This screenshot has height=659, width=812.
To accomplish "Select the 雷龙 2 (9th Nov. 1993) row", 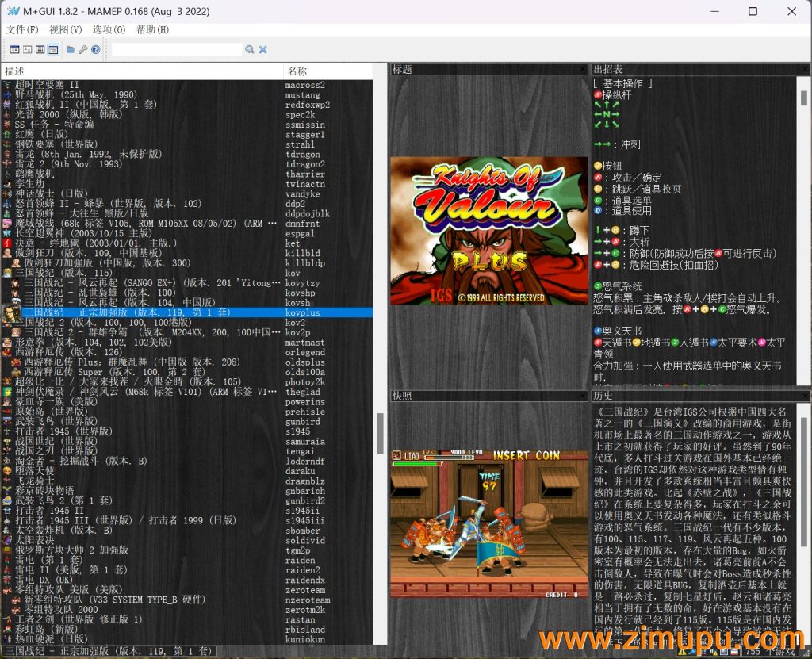I will point(186,164).
